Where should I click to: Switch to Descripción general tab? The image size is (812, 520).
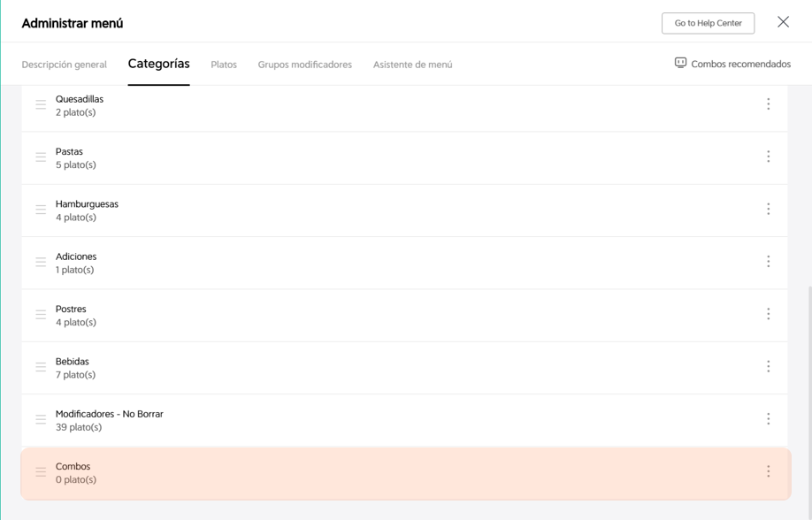point(65,65)
